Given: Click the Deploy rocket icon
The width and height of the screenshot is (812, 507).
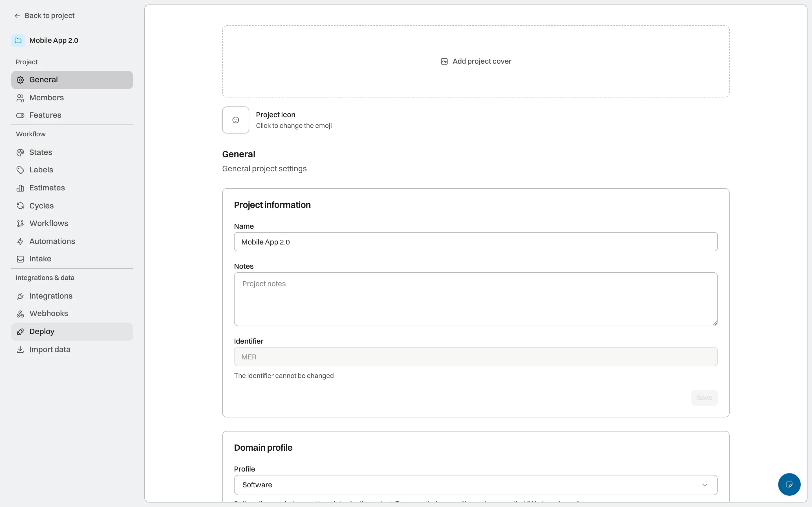Looking at the screenshot, I should click(21, 332).
